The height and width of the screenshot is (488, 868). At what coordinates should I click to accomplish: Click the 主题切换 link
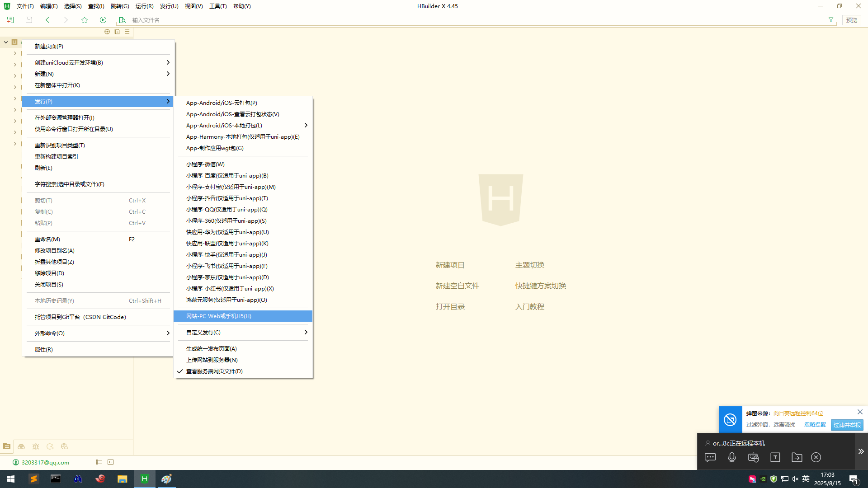point(530,265)
